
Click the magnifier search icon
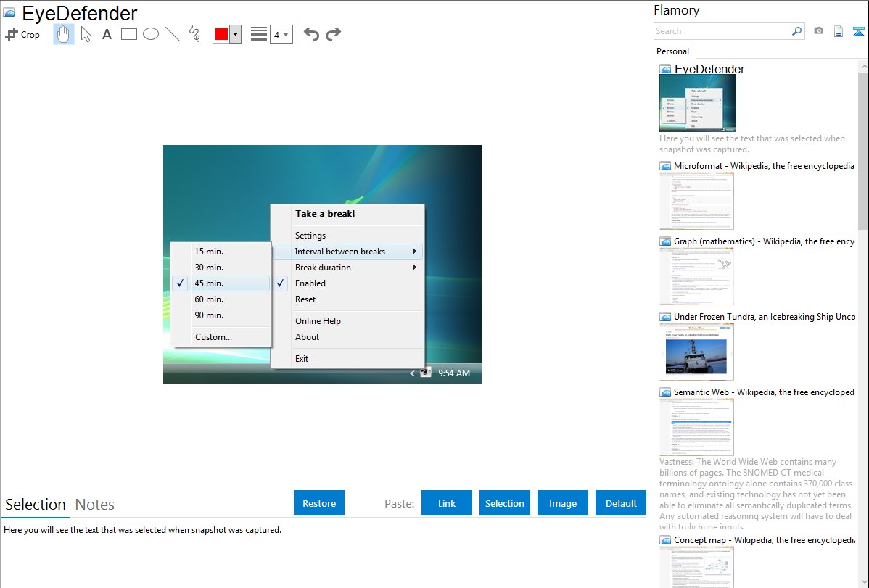pos(796,31)
